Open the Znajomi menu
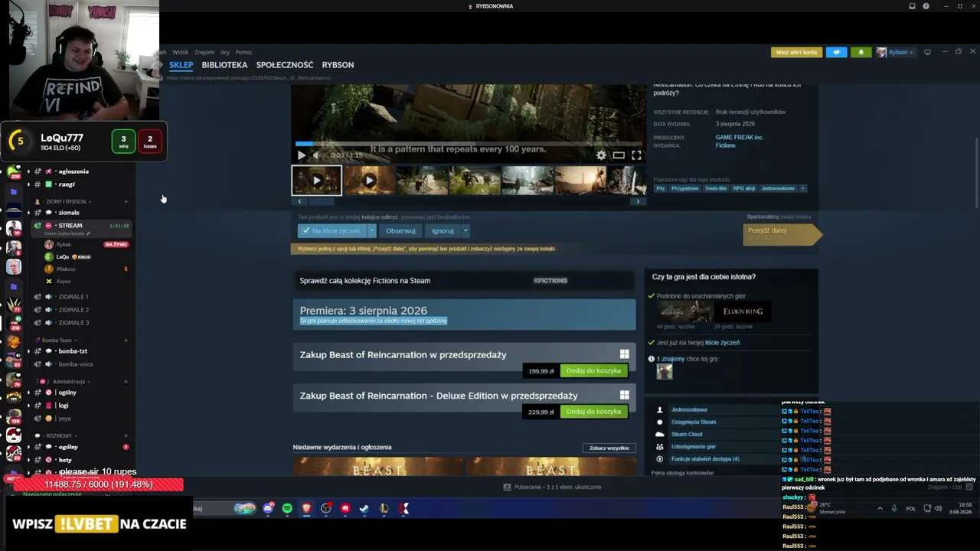Image resolution: width=980 pixels, height=551 pixels. 204,52
